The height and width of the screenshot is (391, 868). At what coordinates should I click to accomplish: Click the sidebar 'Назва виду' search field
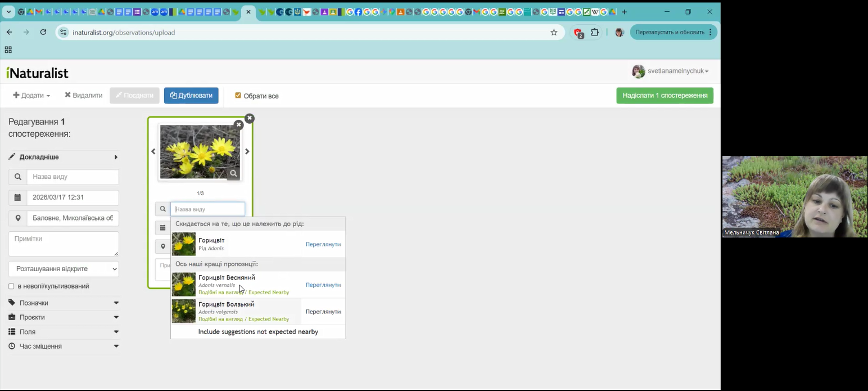point(73,177)
